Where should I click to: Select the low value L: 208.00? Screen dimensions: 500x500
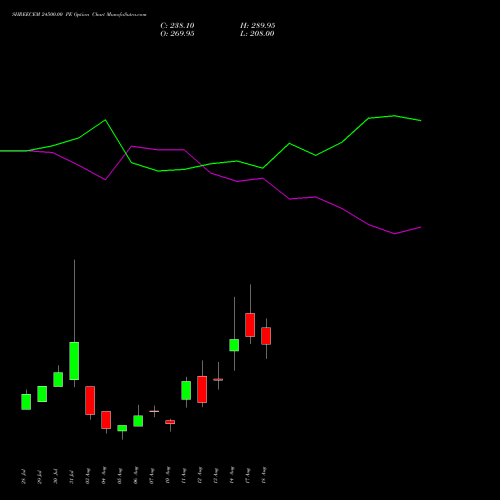coord(257,34)
